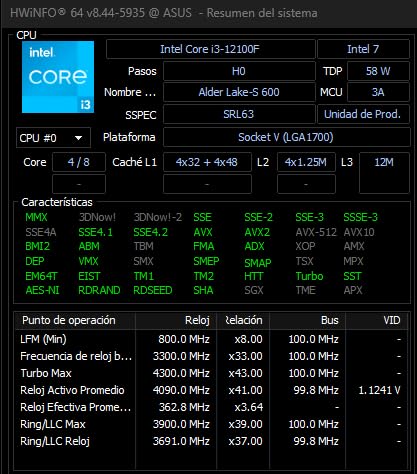Select the Turbo Max row label
Image resolution: width=417 pixels, height=474 pixels.
click(46, 373)
